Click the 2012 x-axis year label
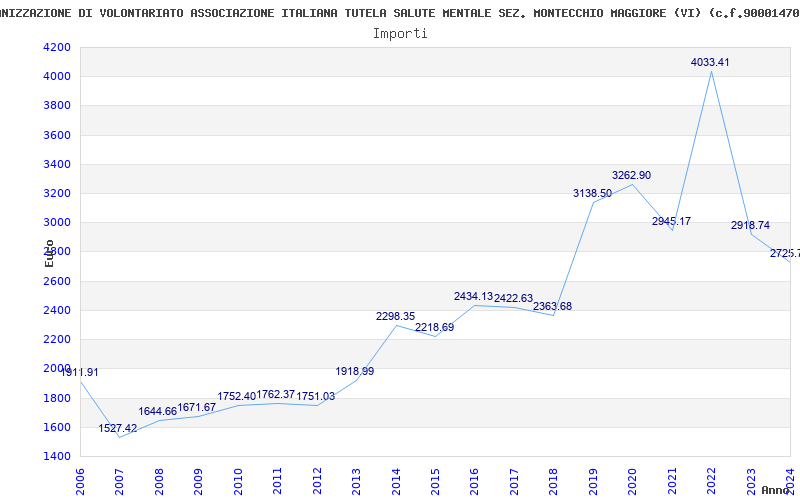Image resolution: width=800 pixels, height=500 pixels. (x=317, y=482)
